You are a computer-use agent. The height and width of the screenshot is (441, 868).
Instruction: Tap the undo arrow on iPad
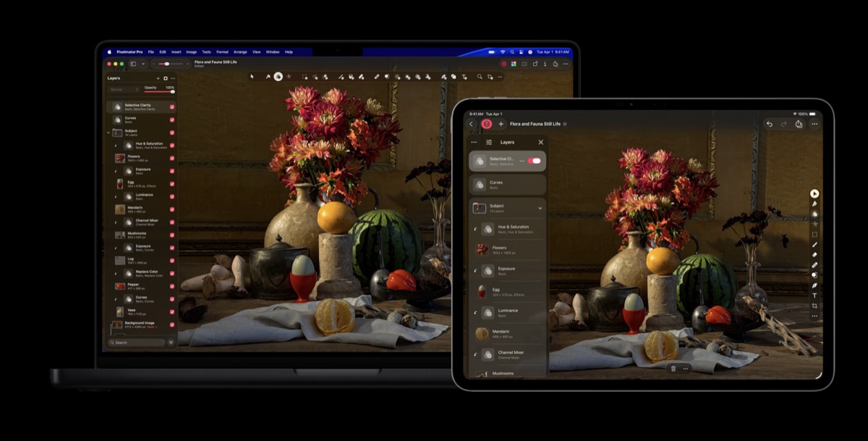[769, 125]
